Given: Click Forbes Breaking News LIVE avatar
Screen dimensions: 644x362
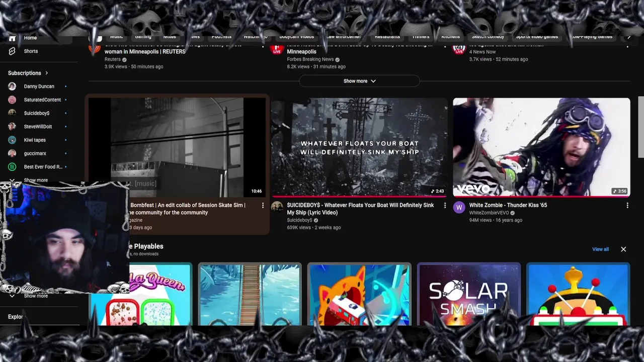Looking at the screenshot, I should point(277,49).
